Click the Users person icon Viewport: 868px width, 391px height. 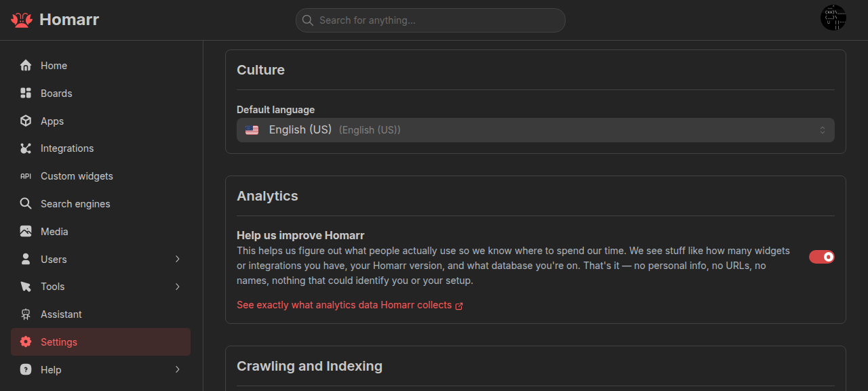[x=26, y=260]
